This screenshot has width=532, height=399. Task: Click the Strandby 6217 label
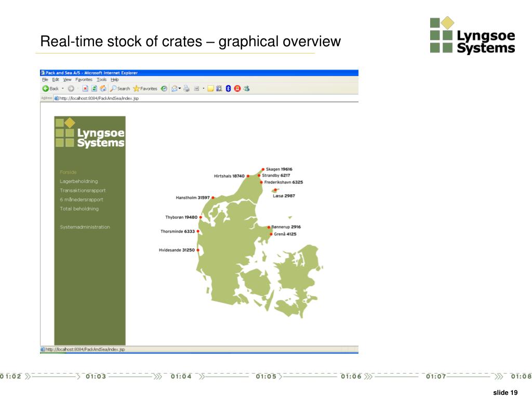(276, 176)
